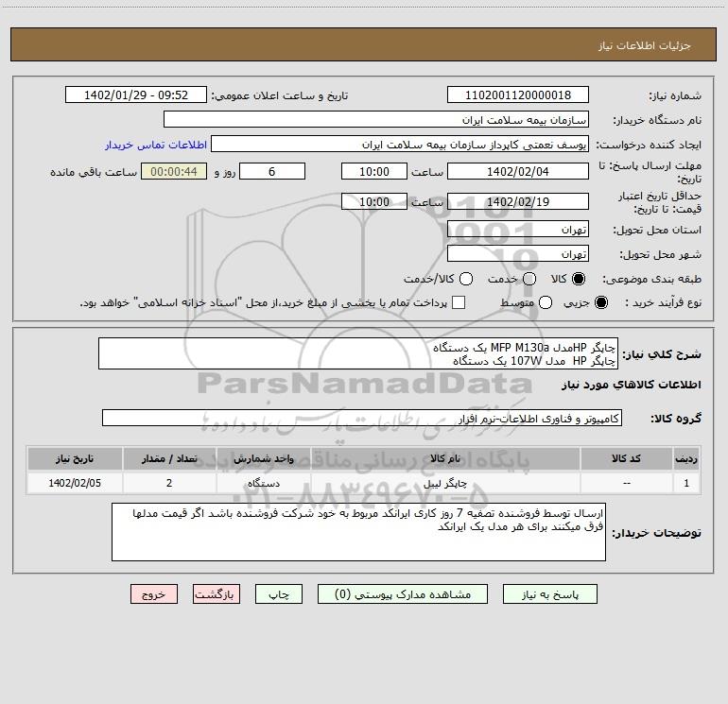Click the response deadline date 1402/02/04
Image resolution: width=728 pixels, height=704 pixels.
[x=518, y=171]
